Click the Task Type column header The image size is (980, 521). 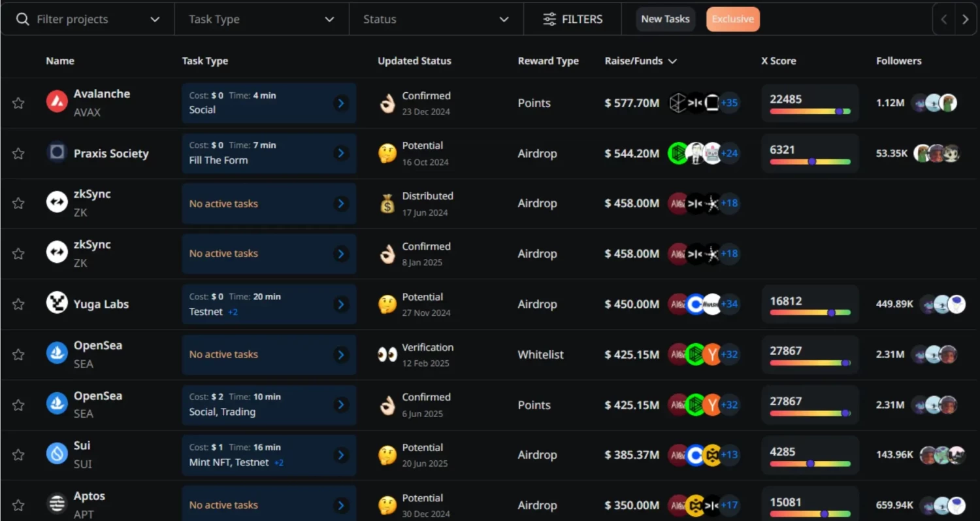point(205,61)
